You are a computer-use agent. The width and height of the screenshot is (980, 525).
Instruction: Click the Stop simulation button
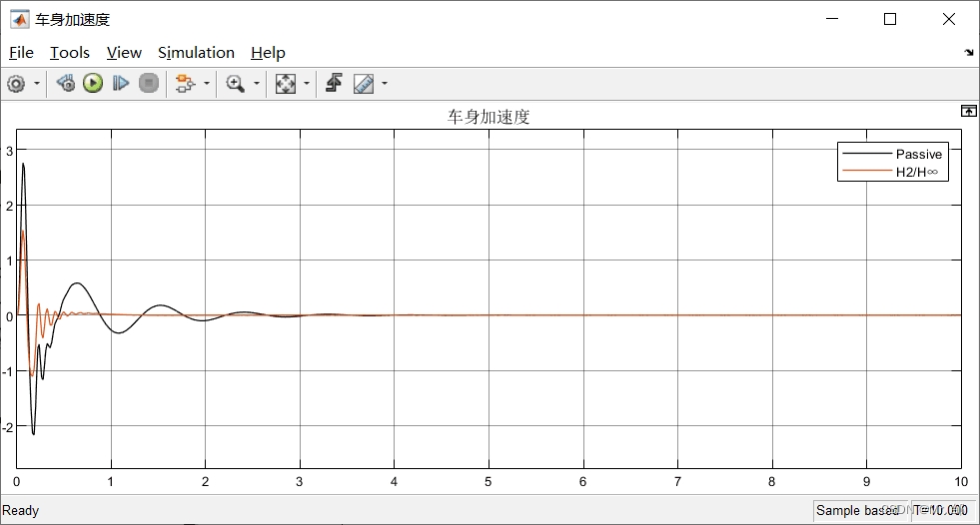[x=148, y=83]
